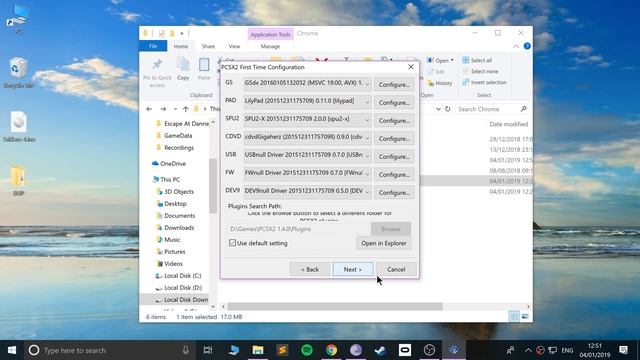Sort by Date modified column

[x=509, y=124]
